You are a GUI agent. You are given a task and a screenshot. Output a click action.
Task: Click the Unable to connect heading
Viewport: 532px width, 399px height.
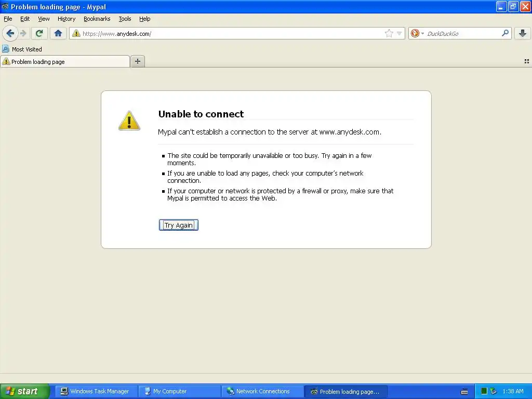tap(201, 114)
